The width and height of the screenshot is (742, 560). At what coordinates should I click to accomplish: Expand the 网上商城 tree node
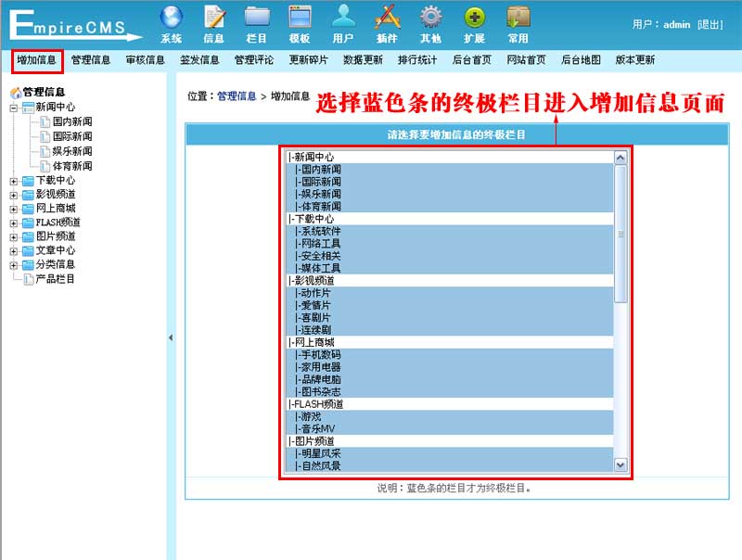(14, 209)
